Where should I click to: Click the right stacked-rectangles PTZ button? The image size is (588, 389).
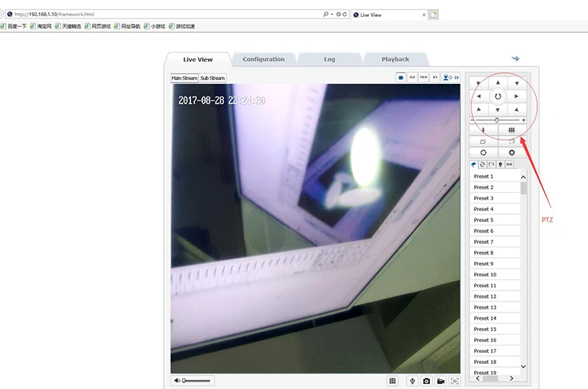(x=512, y=141)
